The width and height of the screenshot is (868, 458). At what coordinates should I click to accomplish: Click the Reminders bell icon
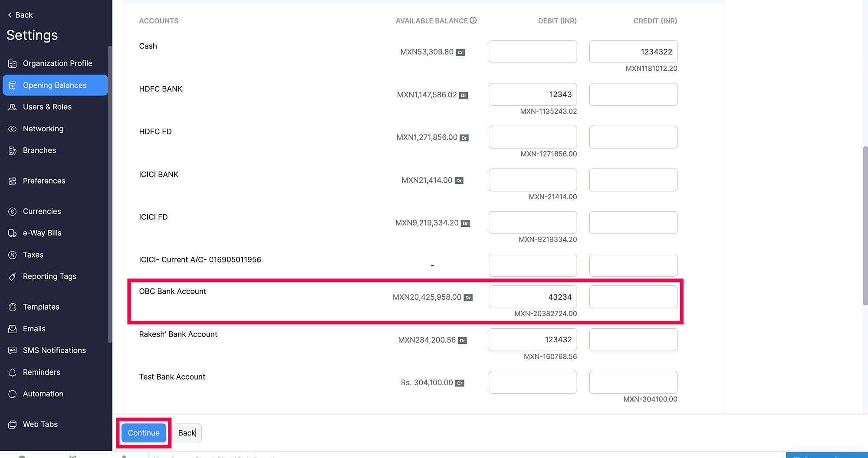(13, 373)
